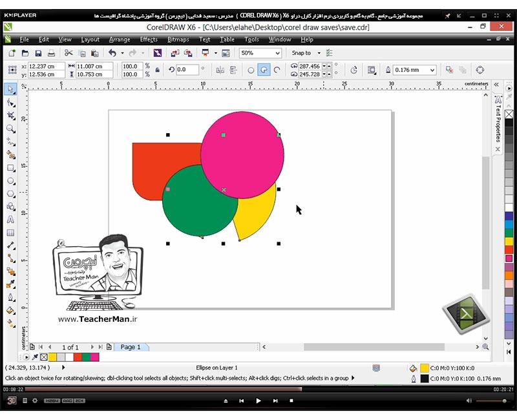517x420 pixels.
Task: Toggle Ellipse shape mode in property bar
Action: [x=251, y=70]
